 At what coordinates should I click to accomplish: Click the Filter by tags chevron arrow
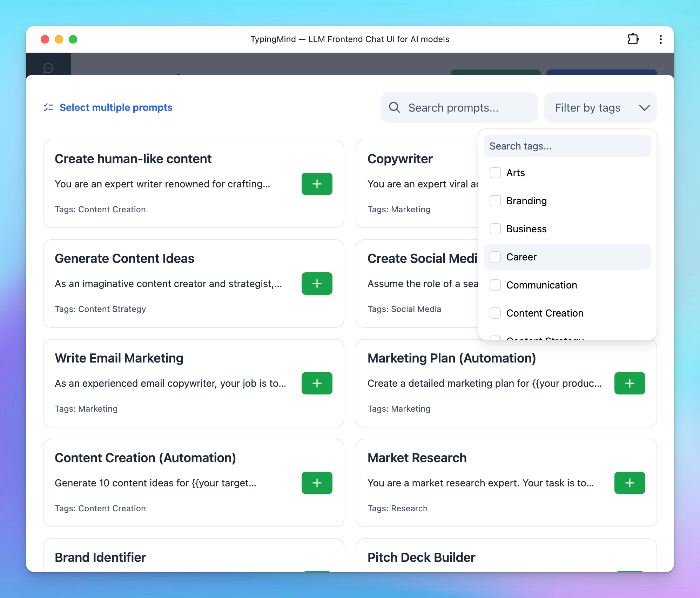point(644,108)
